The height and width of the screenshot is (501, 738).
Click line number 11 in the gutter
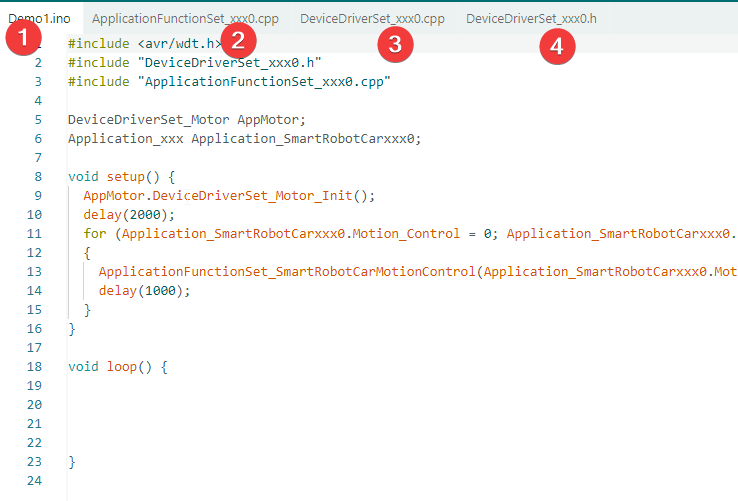click(34, 234)
